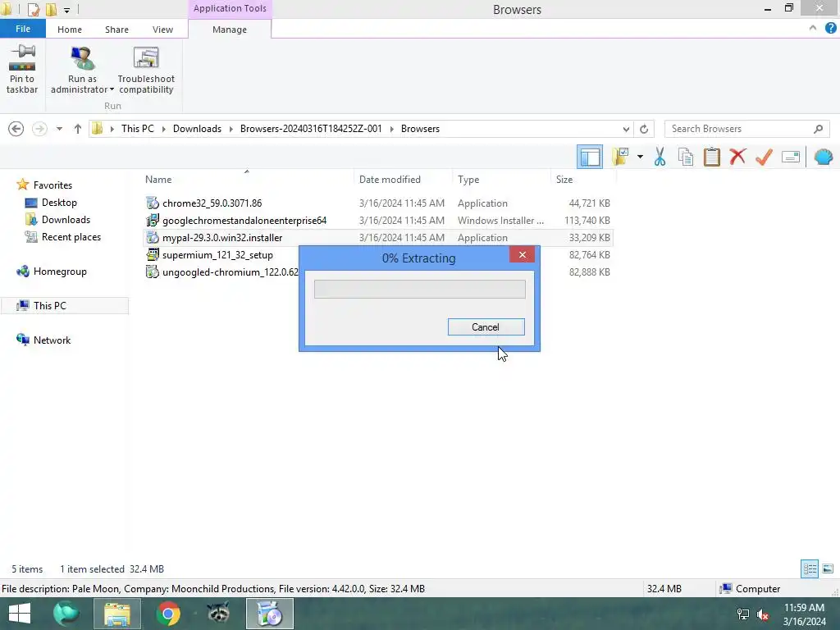Sort by the Type column header
The image size is (840, 630).
click(468, 180)
